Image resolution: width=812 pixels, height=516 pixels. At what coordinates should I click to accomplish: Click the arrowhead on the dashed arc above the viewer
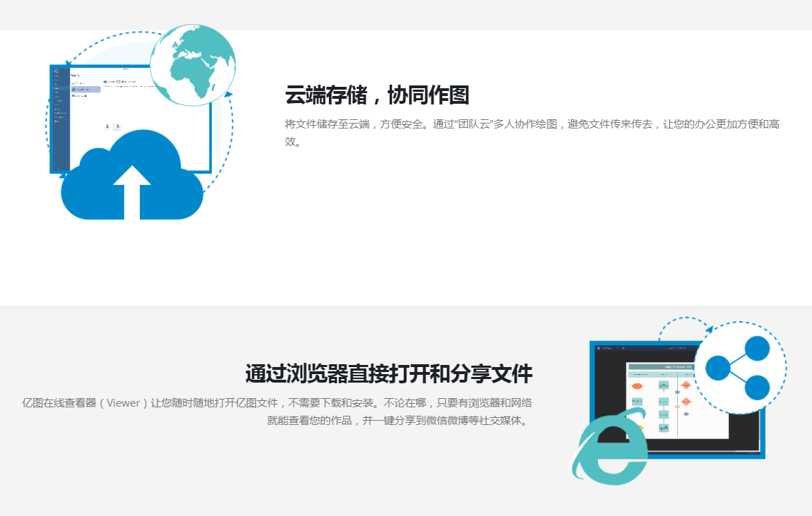point(709,328)
